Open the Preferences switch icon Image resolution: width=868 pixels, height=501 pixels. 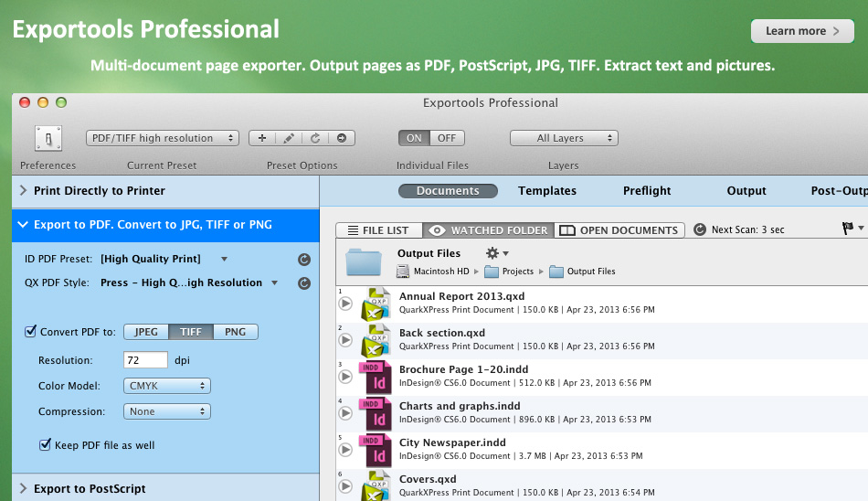click(x=48, y=138)
